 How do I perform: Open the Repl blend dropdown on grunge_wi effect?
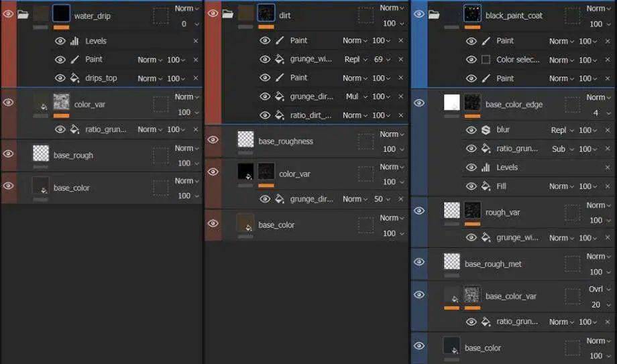(356, 60)
